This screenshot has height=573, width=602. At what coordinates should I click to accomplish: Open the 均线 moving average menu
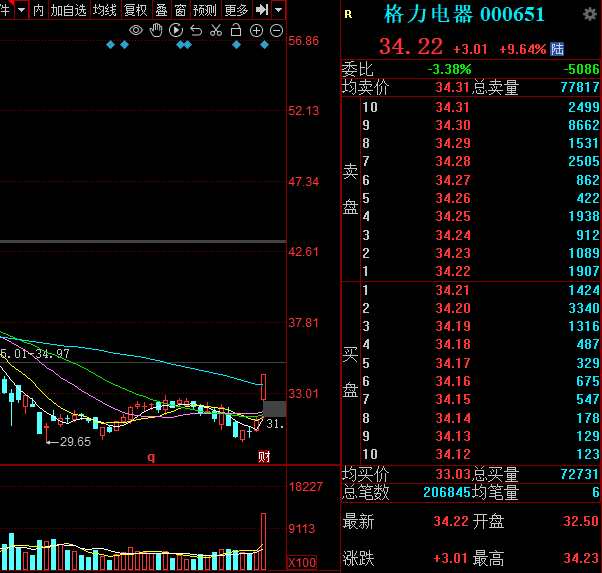click(104, 10)
